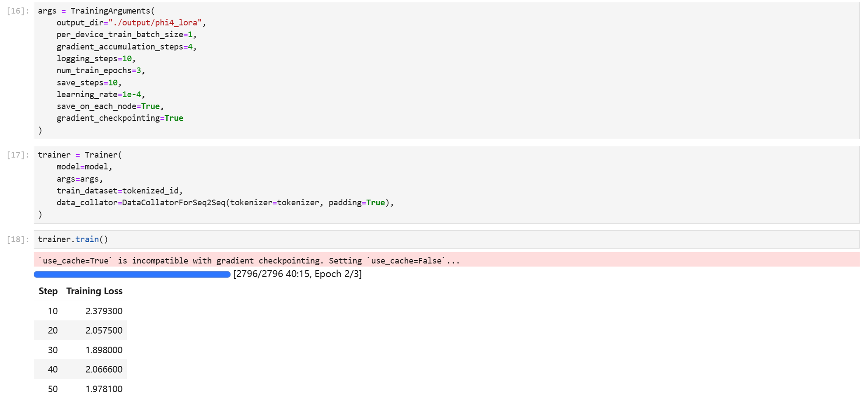Click the Training Loss column header
Viewport: 868px width, 397px height.
click(94, 291)
